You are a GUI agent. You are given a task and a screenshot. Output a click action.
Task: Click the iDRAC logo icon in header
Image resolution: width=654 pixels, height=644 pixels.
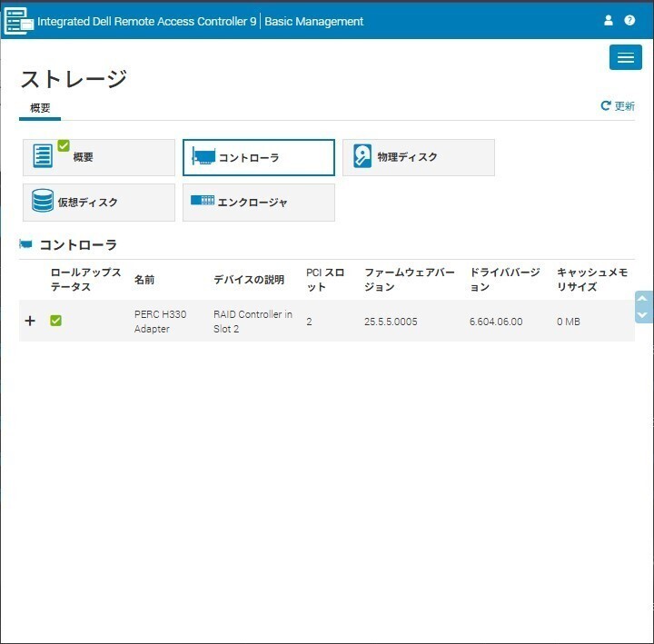pyautogui.click(x=18, y=20)
